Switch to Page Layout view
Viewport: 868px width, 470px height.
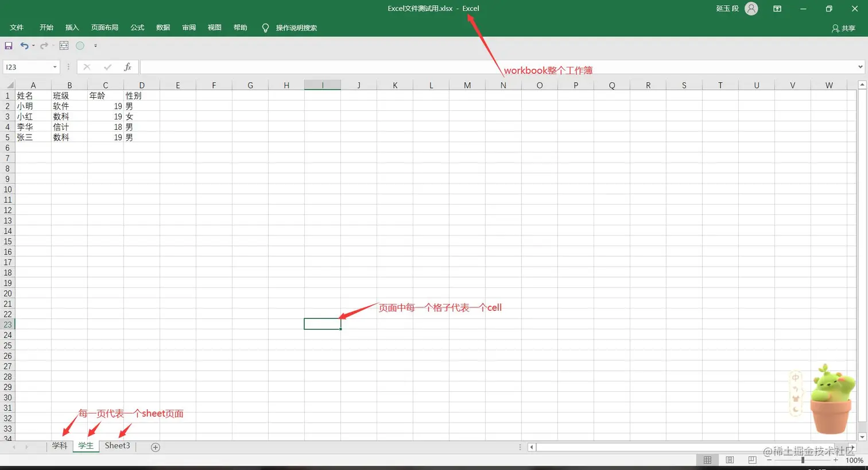pos(730,460)
